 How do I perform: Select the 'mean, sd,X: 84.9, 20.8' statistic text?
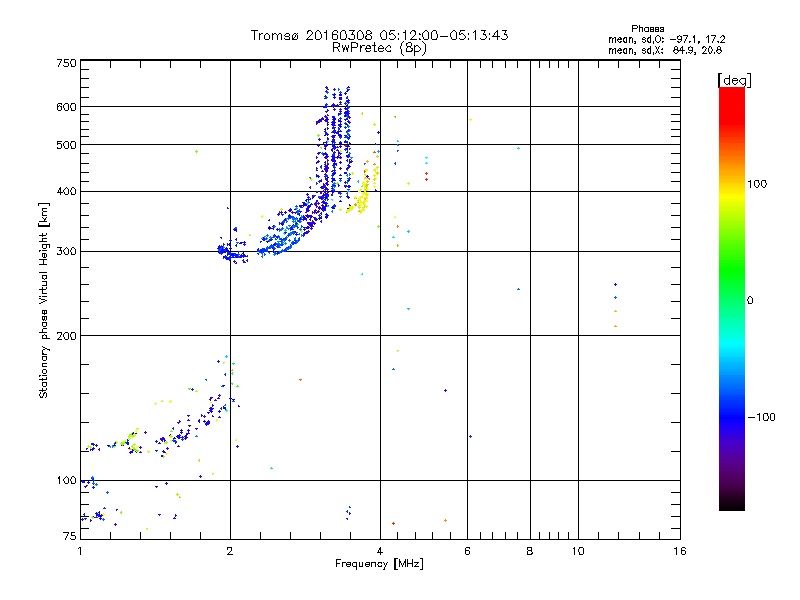point(665,50)
